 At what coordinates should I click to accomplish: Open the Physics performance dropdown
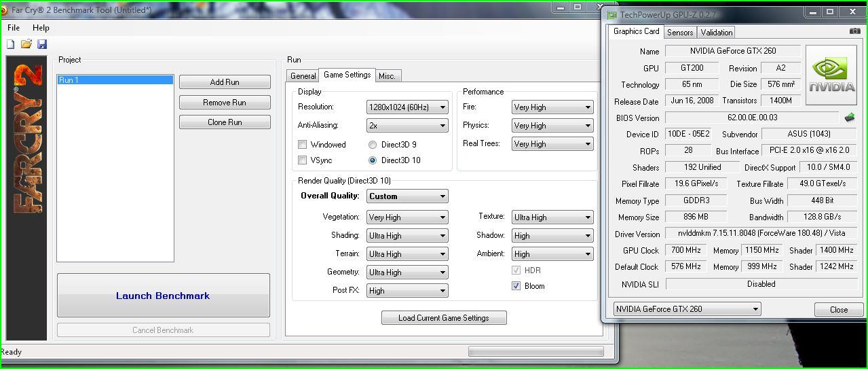coord(552,126)
